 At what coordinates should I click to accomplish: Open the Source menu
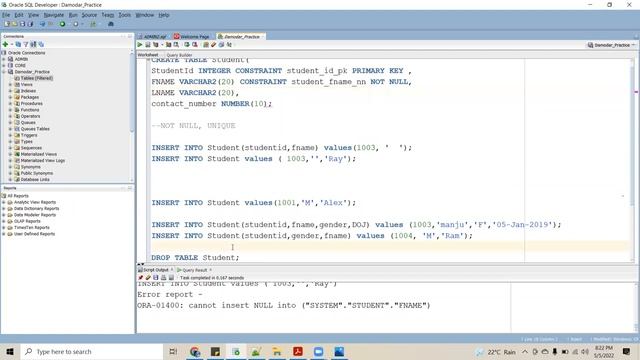tap(89, 15)
